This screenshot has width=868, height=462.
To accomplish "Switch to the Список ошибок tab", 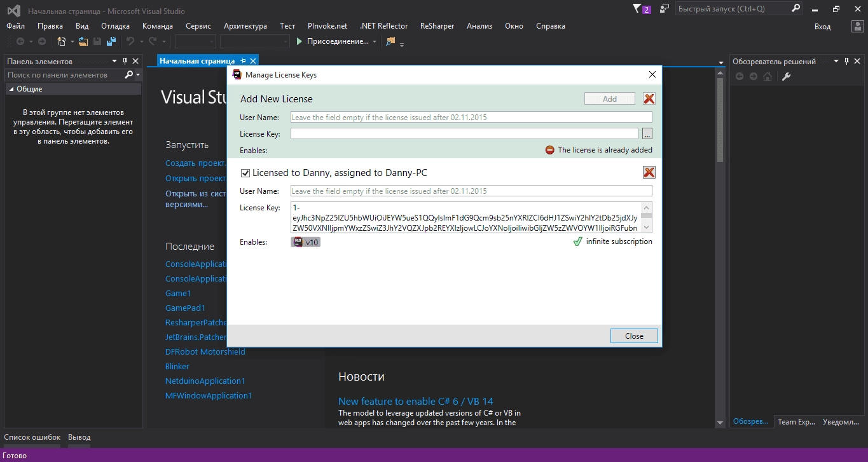I will (32, 437).
